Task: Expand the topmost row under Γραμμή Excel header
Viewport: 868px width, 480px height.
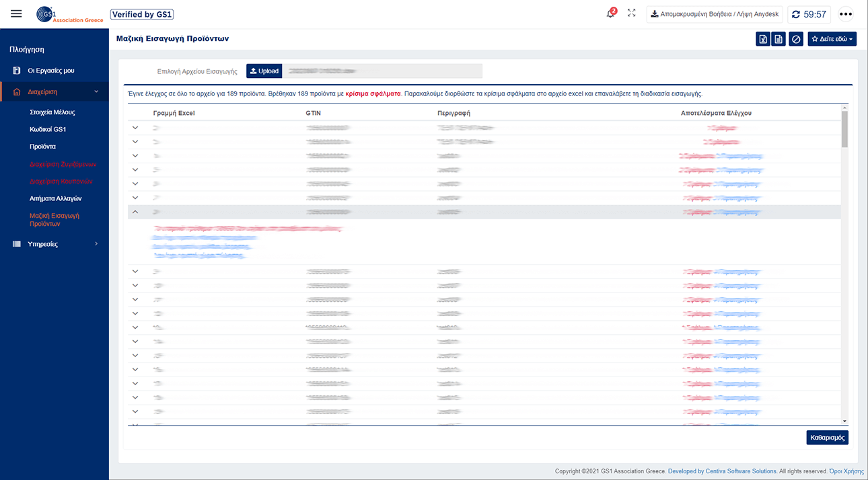Action: [135, 128]
